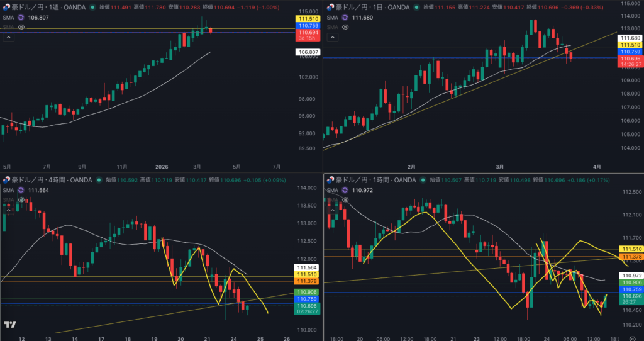This screenshot has width=644, height=341.
Task: Collapse the indicator legend in 4-hour chart
Action: pyautogui.click(x=9, y=210)
